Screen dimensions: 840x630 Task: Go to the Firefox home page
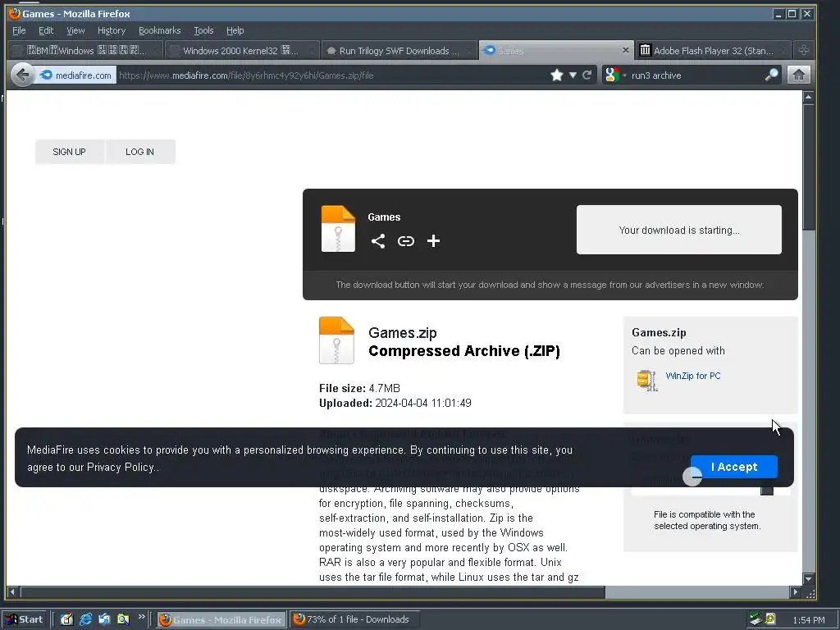click(798, 75)
